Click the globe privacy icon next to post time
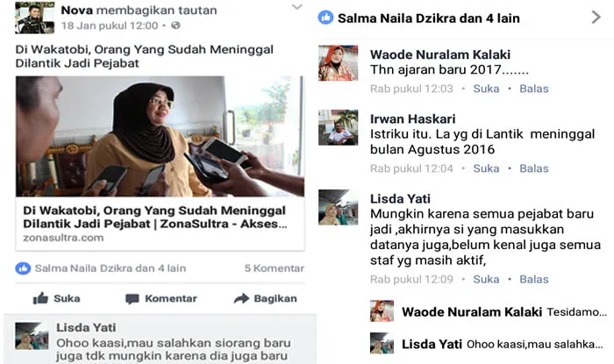The height and width of the screenshot is (364, 614). 175,25
